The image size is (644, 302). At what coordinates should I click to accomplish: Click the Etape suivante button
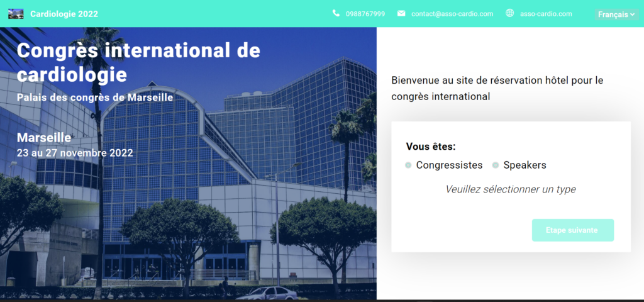pos(572,230)
